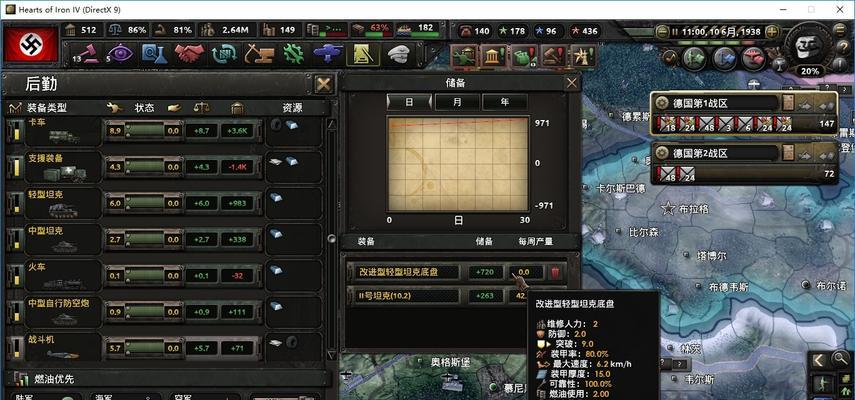The image size is (855, 400).
Task: Select the air map mode button
Action: pyautogui.click(x=753, y=56)
